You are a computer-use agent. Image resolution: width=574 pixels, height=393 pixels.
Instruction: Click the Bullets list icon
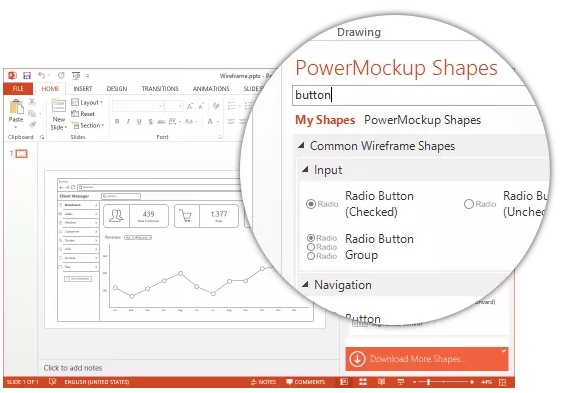coord(231,106)
